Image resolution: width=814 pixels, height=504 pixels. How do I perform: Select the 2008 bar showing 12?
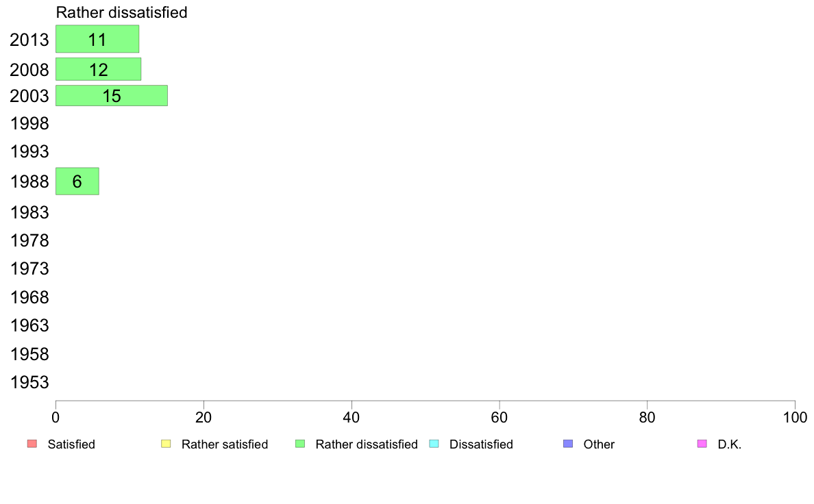[x=98, y=69]
